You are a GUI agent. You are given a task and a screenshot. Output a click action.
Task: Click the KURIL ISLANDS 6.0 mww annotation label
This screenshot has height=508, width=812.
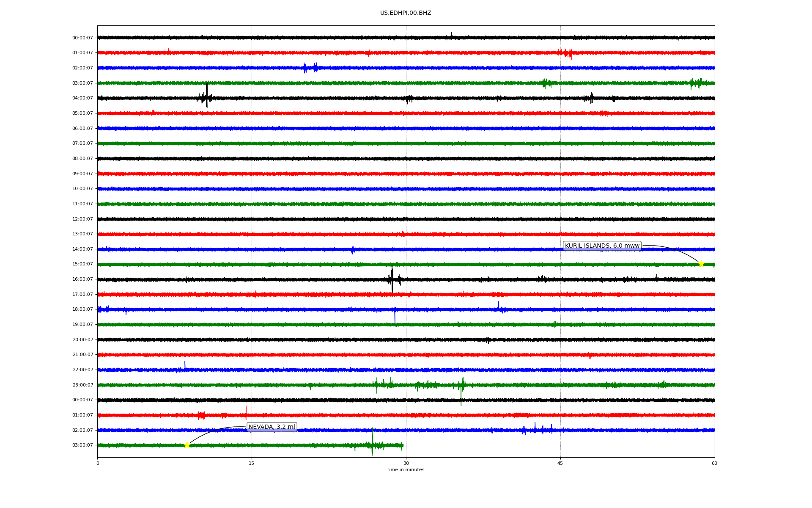pyautogui.click(x=602, y=246)
